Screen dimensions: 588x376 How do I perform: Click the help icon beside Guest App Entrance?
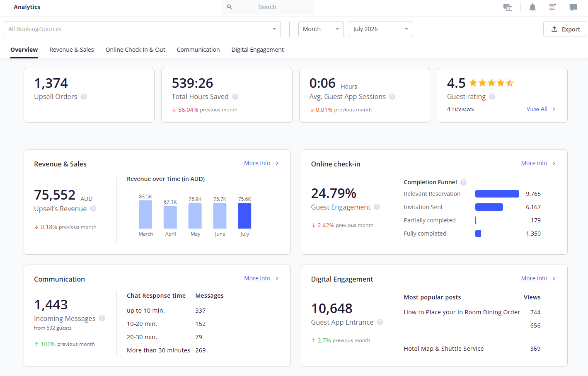coord(380,322)
